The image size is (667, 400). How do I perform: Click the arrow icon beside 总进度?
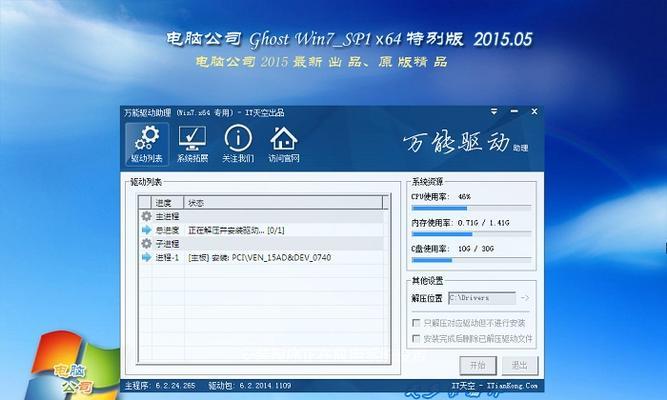[x=146, y=230]
